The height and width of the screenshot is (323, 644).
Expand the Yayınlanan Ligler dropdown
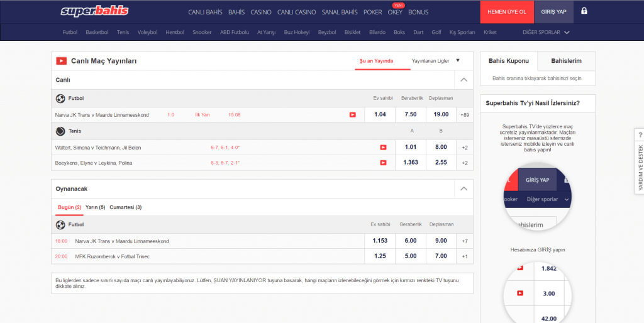click(436, 61)
